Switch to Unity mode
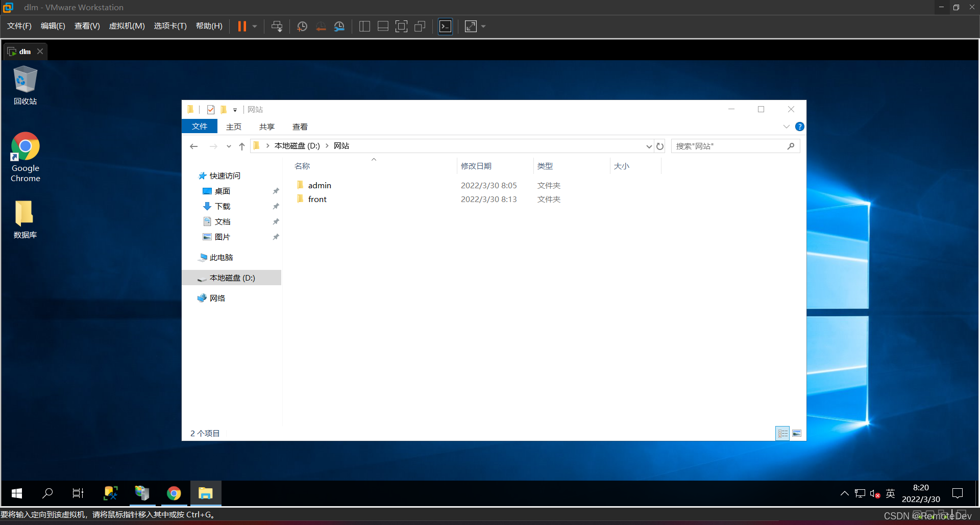This screenshot has height=525, width=980. coord(420,27)
